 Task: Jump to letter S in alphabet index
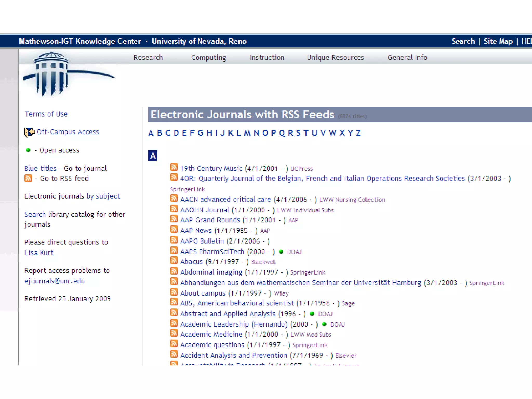click(298, 133)
